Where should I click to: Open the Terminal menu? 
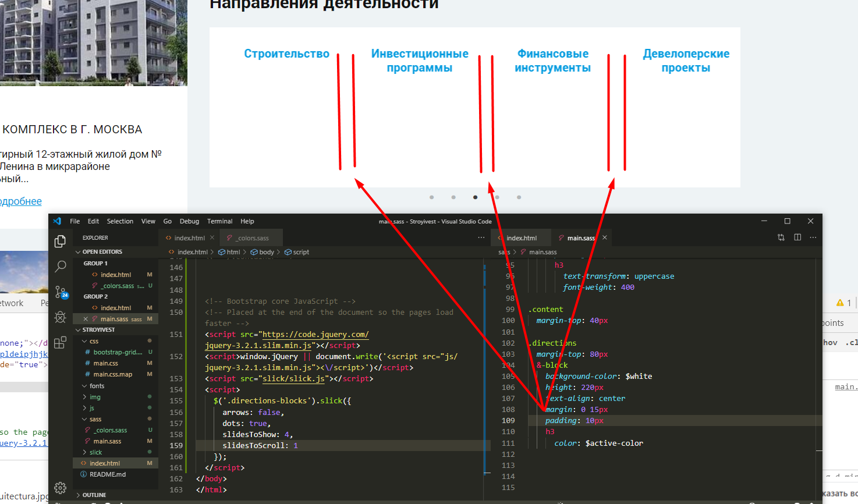coord(219,221)
